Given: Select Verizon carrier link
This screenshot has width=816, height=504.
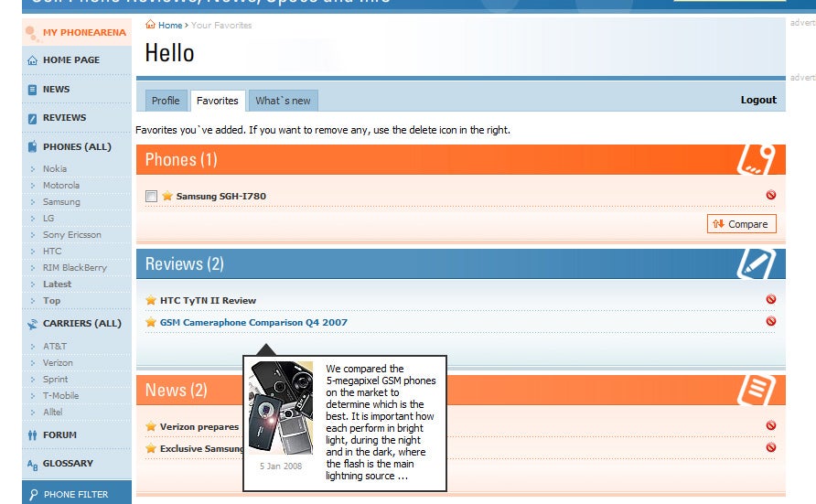Looking at the screenshot, I should pos(58,362).
